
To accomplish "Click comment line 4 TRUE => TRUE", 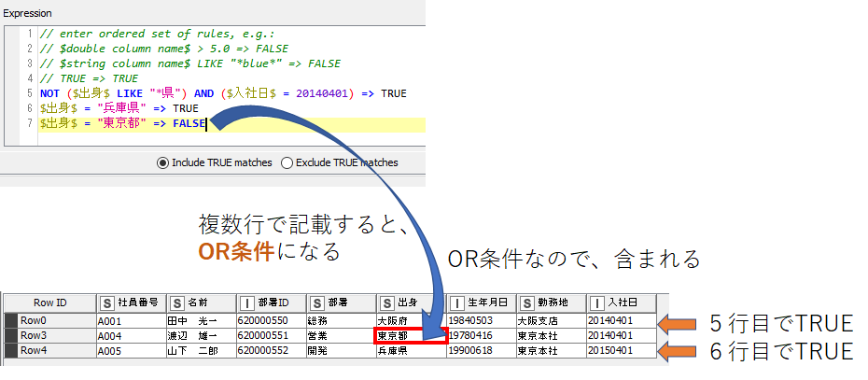I will pyautogui.click(x=89, y=78).
